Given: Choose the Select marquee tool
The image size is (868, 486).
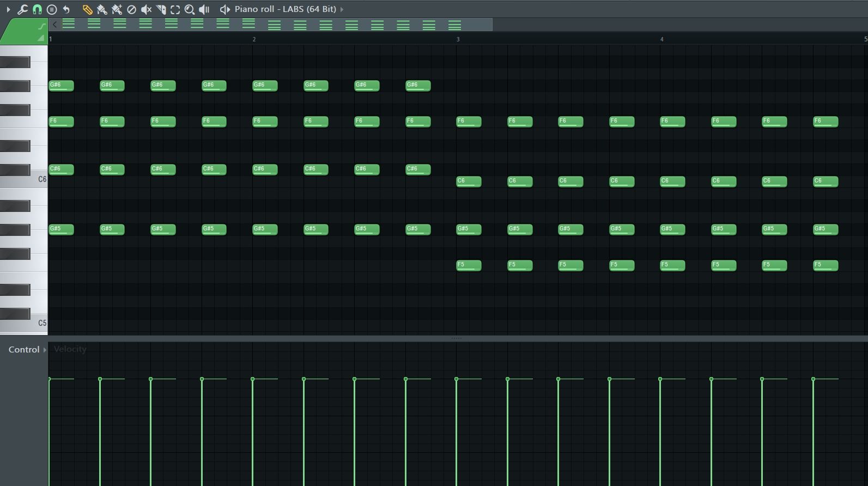Looking at the screenshot, I should pos(175,9).
